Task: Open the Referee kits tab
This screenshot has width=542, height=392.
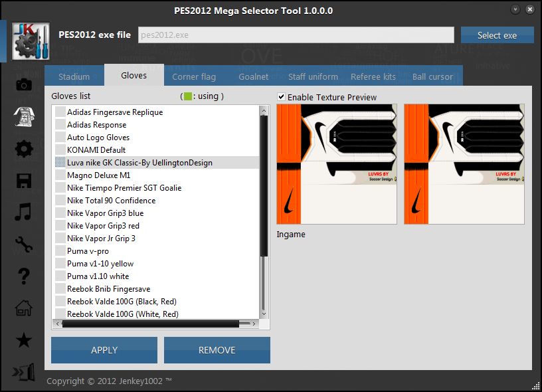Action: (373, 76)
